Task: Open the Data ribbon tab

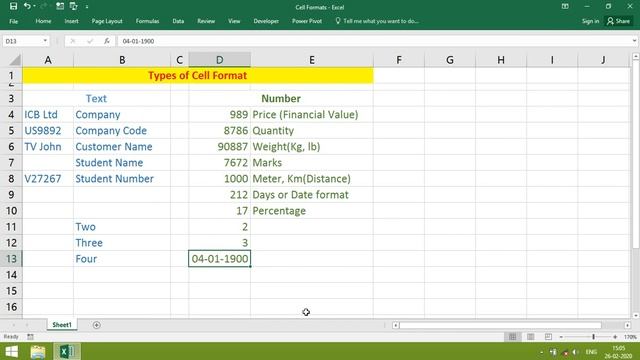Action: (x=178, y=21)
